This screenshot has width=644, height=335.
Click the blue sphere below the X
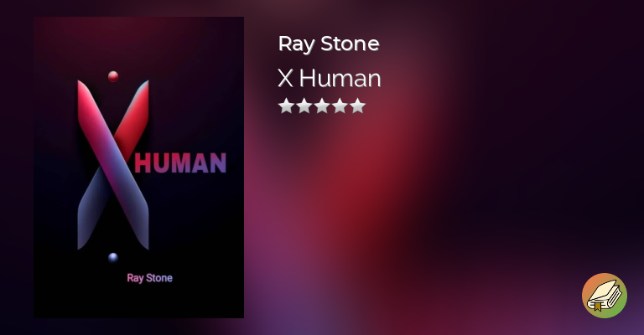(x=113, y=257)
